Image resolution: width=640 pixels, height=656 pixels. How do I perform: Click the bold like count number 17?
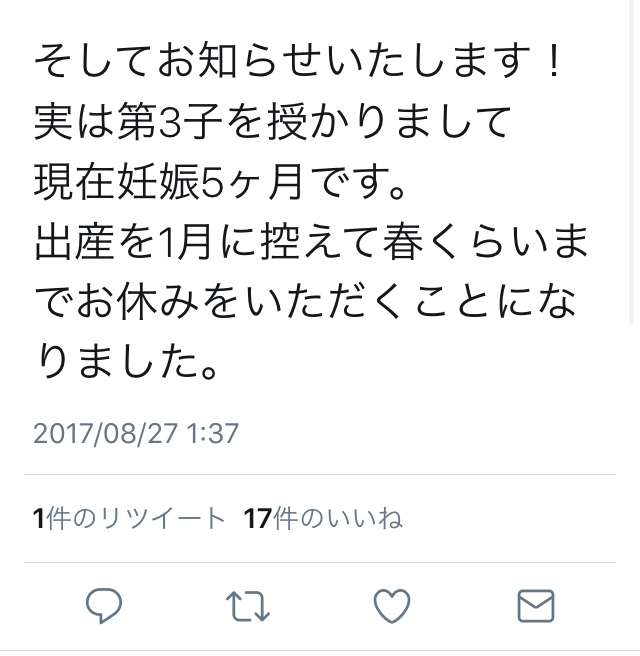[258, 519]
